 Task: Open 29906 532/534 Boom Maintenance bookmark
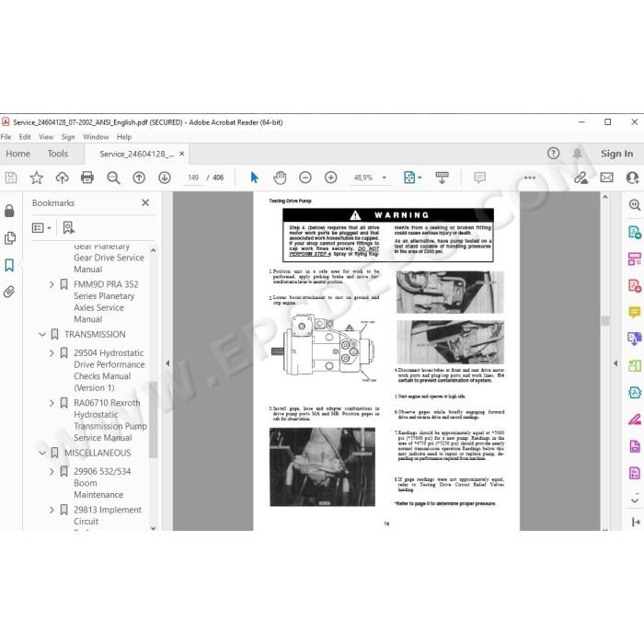tap(102, 483)
